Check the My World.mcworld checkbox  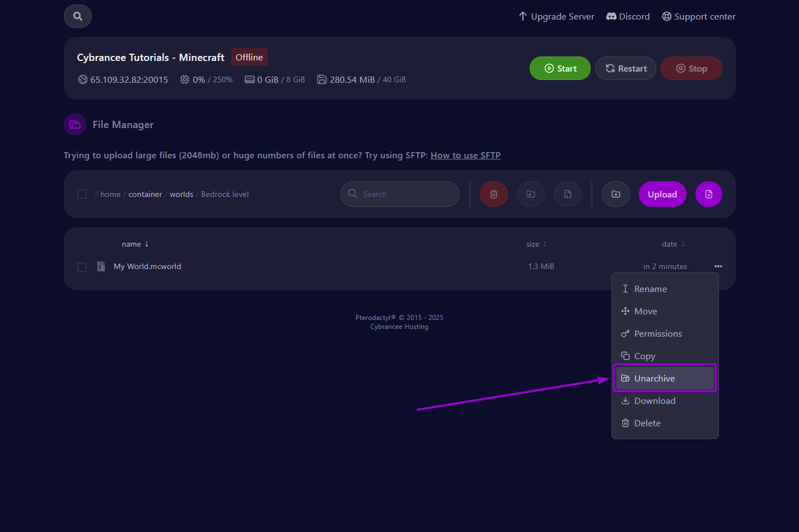[82, 267]
